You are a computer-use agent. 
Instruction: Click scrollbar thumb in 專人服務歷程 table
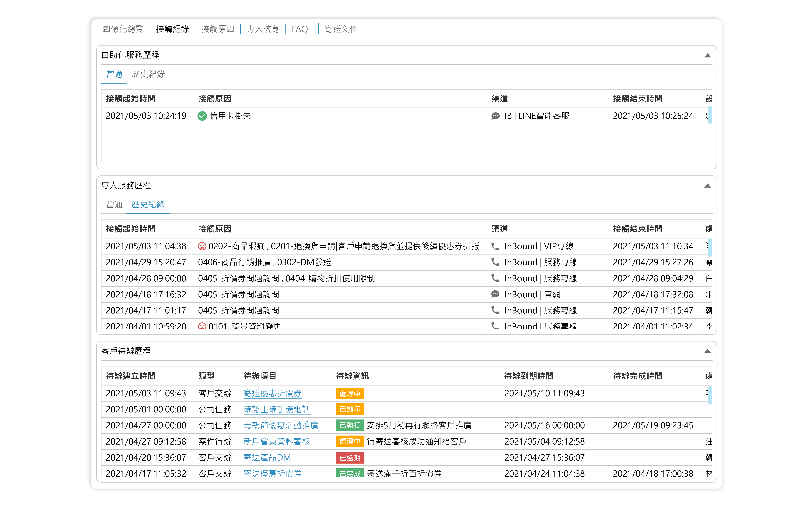pos(710,247)
